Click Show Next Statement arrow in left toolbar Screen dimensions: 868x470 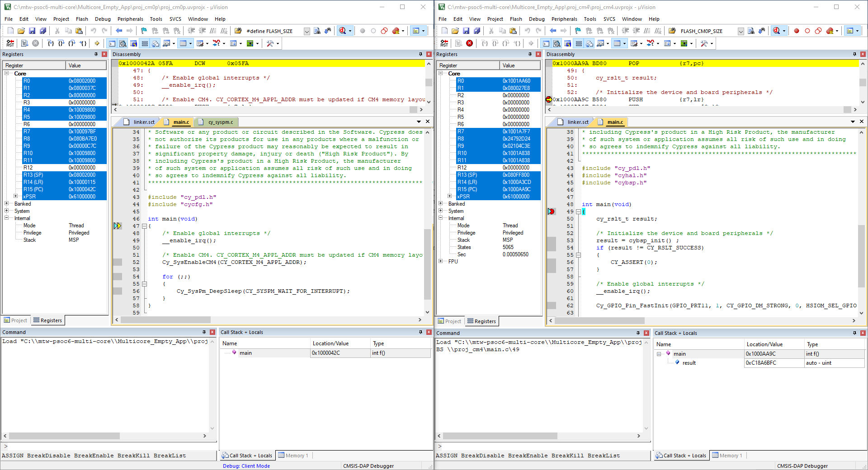point(97,43)
